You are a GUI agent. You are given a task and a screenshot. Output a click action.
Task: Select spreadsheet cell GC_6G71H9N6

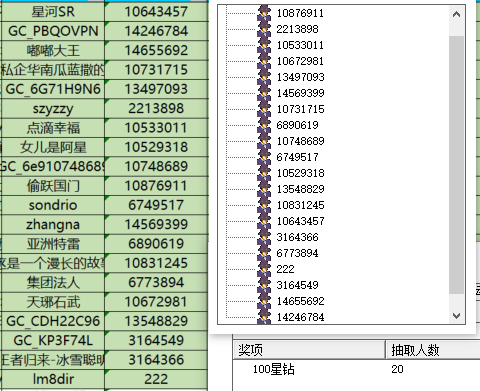[x=53, y=89]
